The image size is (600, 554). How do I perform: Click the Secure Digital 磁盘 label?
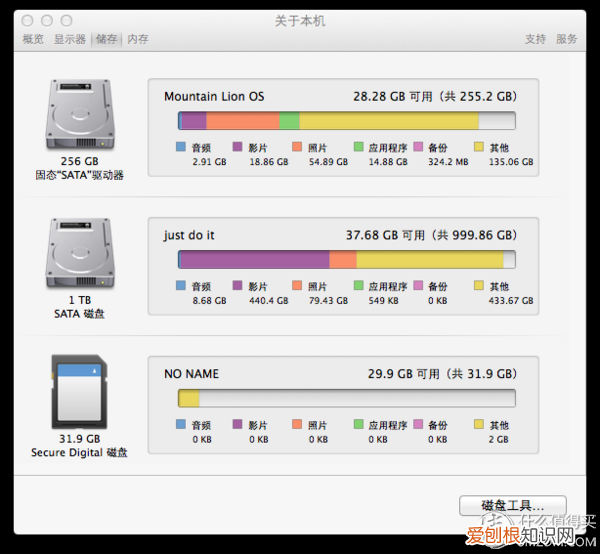click(79, 453)
